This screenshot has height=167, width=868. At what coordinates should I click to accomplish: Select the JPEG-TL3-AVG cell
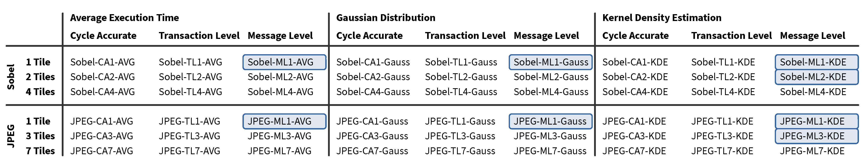tap(189, 136)
